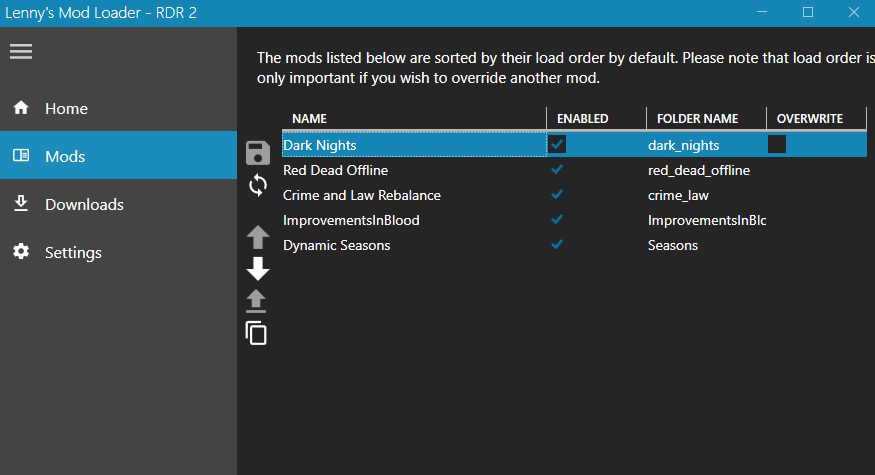Click the move-to-top upload arrow icon

(258, 300)
